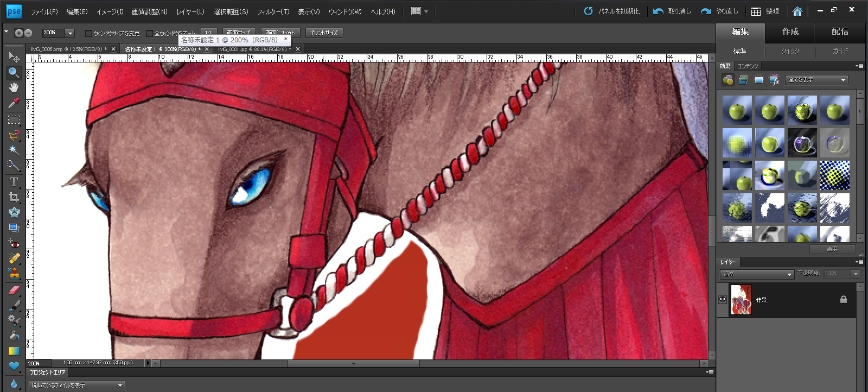This screenshot has width=868, height=392.
Task: Open the 整理 organizer button
Action: [x=765, y=11]
